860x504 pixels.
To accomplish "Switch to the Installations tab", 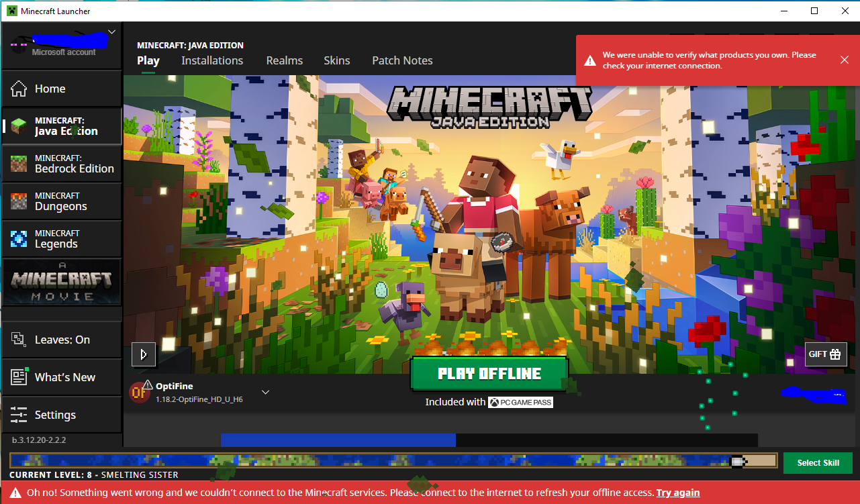I will pos(212,60).
